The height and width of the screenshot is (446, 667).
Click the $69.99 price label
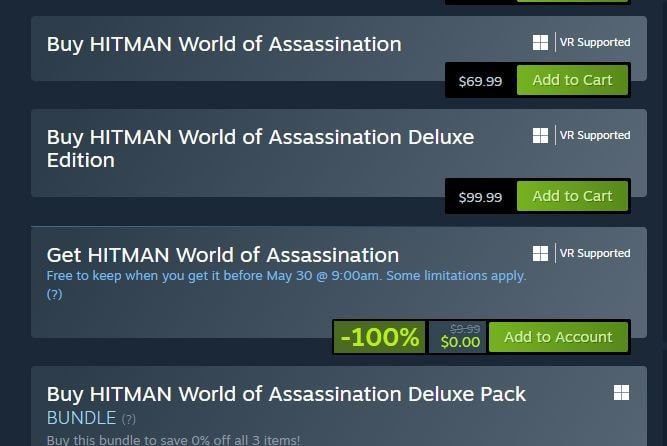(480, 81)
